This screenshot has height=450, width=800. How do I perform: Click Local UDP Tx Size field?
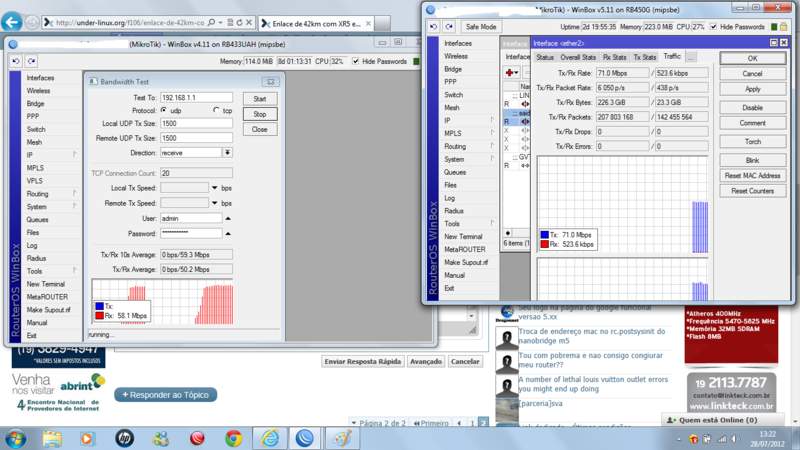196,123
